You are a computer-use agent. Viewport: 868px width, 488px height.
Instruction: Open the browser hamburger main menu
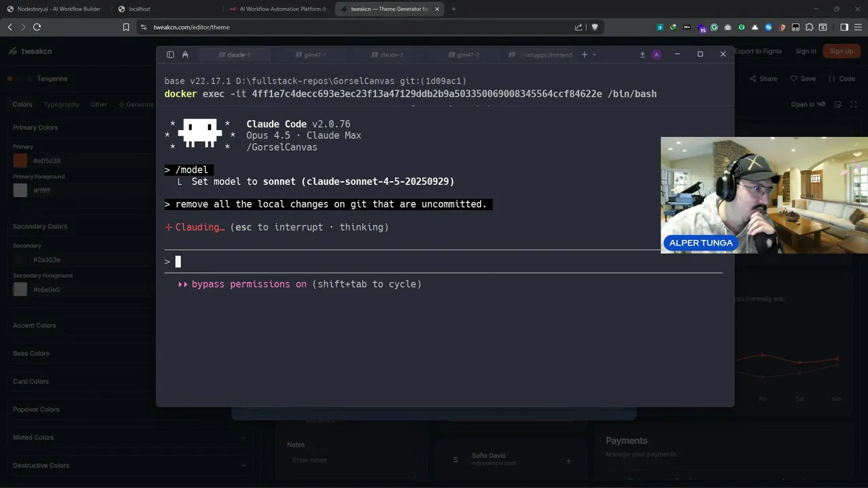click(858, 27)
